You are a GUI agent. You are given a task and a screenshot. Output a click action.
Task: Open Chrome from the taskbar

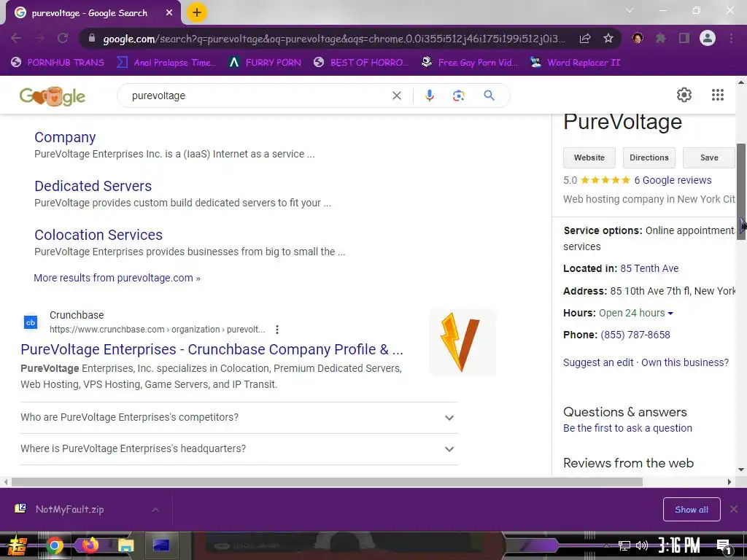pyautogui.click(x=55, y=545)
